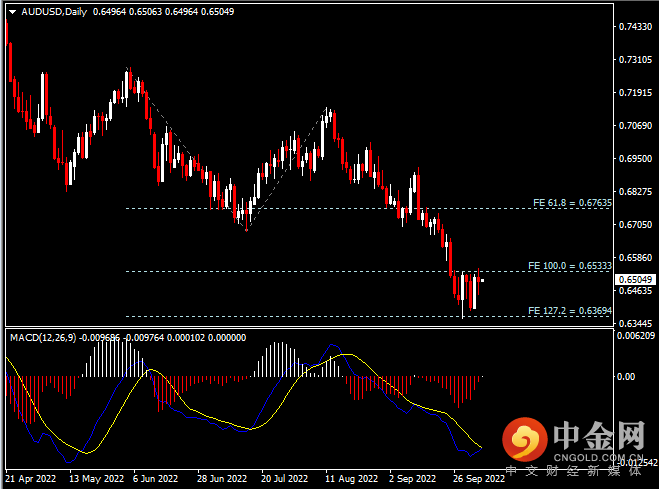Click price scale value 0.69500
The height and width of the screenshot is (489, 659).
pyautogui.click(x=635, y=159)
